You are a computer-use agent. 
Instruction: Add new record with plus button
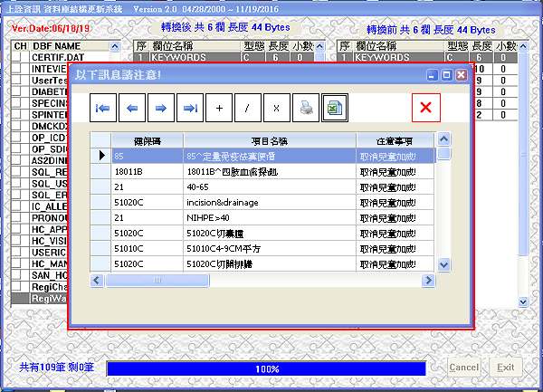pos(219,108)
